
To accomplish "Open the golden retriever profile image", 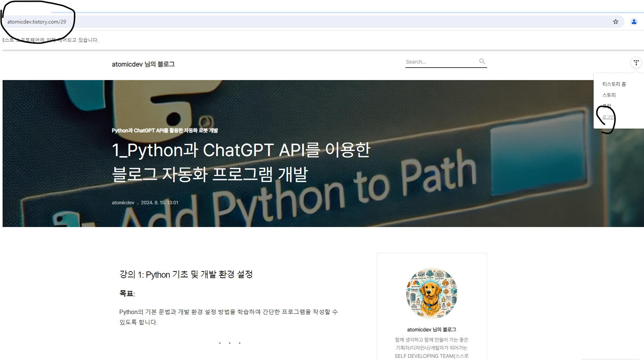I will pos(432,293).
